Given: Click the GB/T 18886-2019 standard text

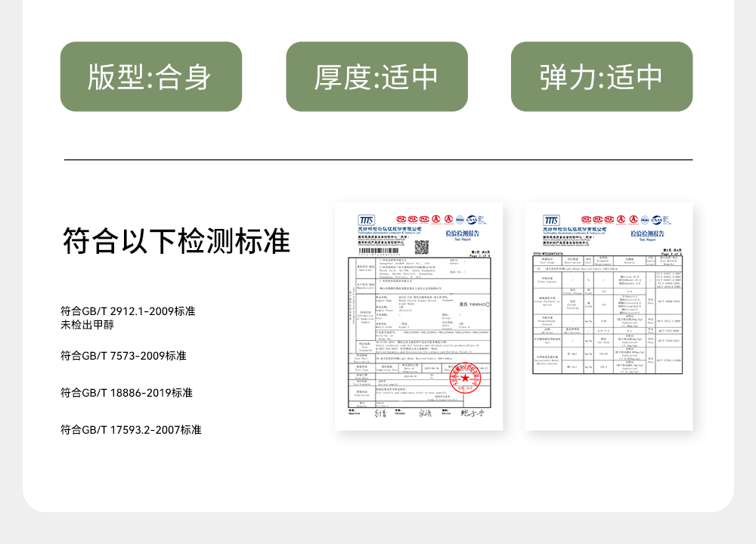Looking at the screenshot, I should coord(126,393).
